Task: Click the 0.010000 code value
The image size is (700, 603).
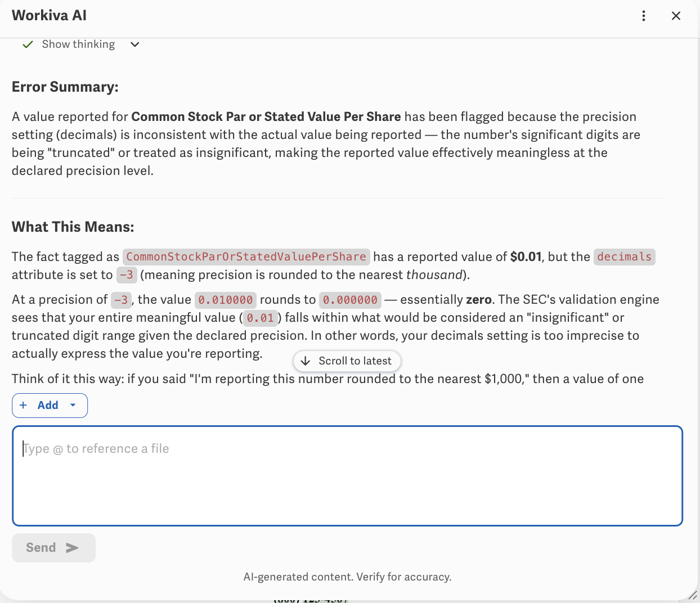Action: click(226, 300)
